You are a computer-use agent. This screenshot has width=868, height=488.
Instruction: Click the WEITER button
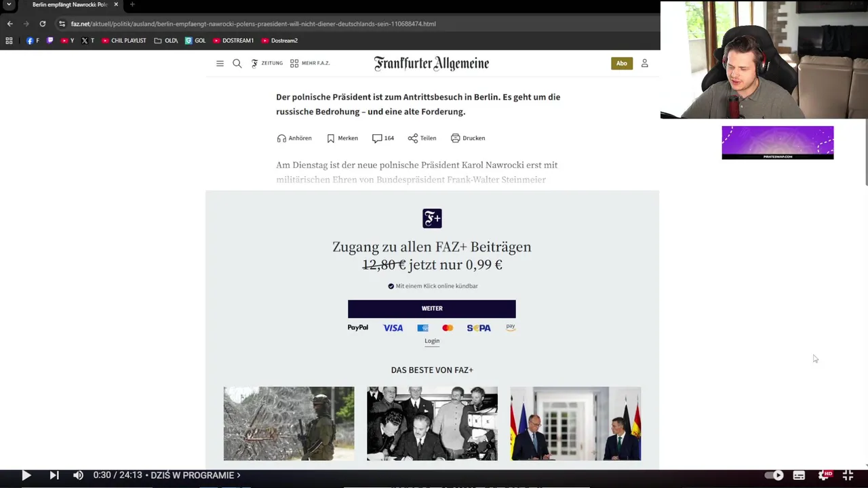click(x=432, y=308)
